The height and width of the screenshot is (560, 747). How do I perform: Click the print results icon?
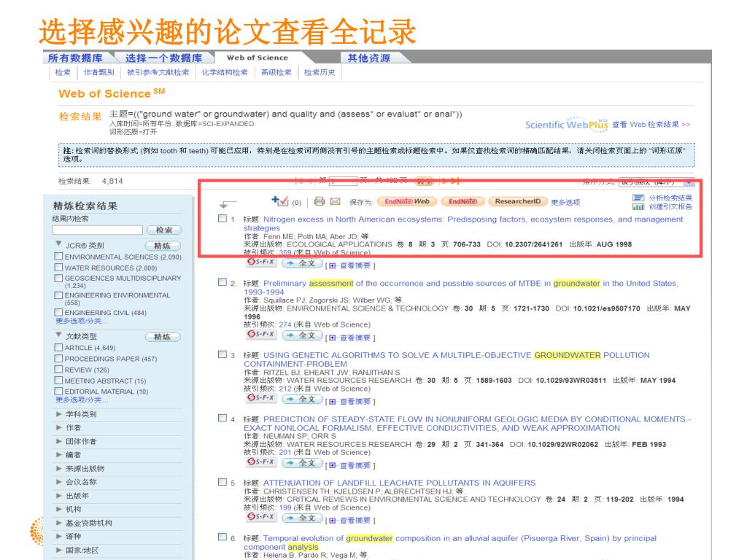click(320, 201)
